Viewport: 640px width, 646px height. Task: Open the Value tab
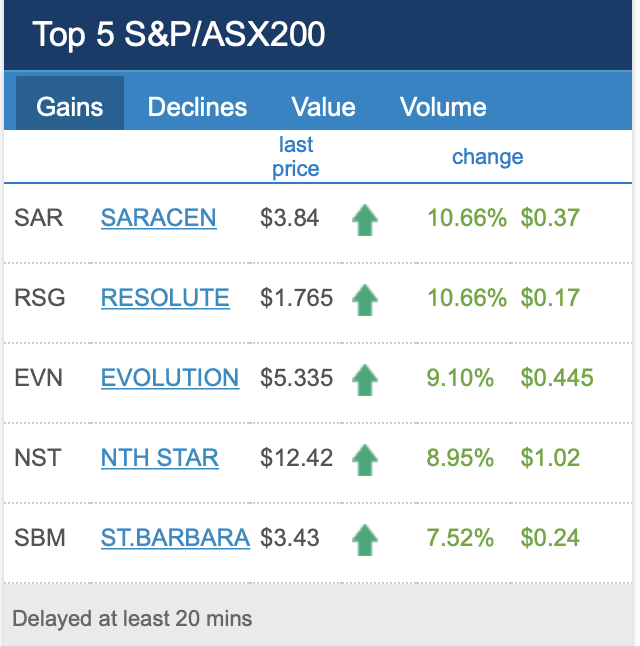coord(323,107)
